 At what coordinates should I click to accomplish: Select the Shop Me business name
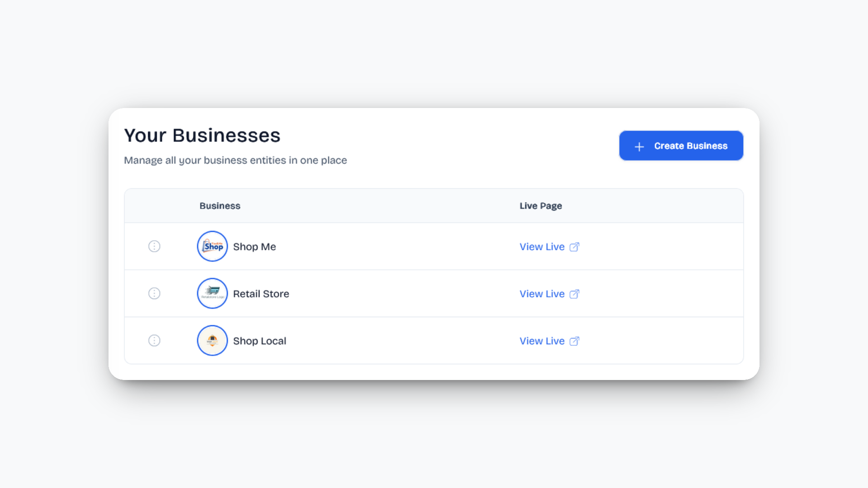255,247
